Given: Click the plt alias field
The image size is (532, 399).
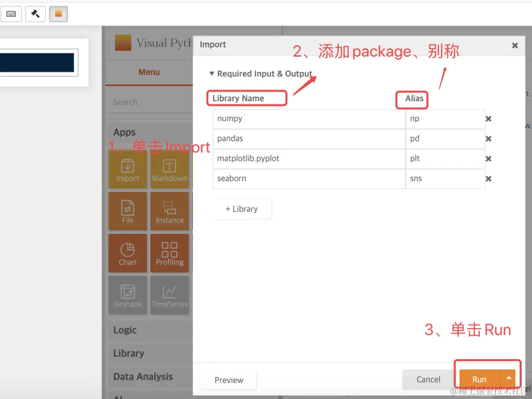Looking at the screenshot, I should point(445,159).
